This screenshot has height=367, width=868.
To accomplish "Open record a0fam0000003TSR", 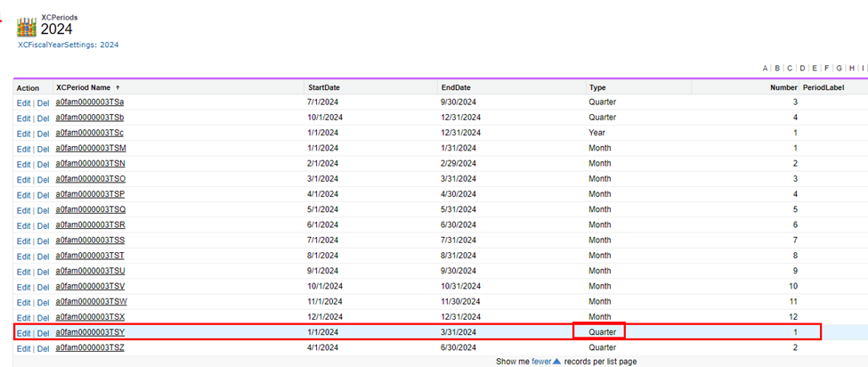I will [x=91, y=224].
